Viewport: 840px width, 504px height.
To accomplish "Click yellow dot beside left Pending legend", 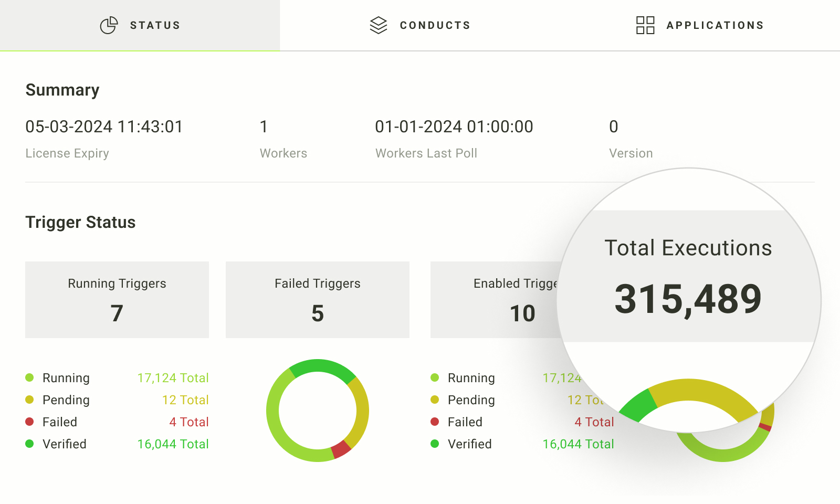I will (x=29, y=400).
